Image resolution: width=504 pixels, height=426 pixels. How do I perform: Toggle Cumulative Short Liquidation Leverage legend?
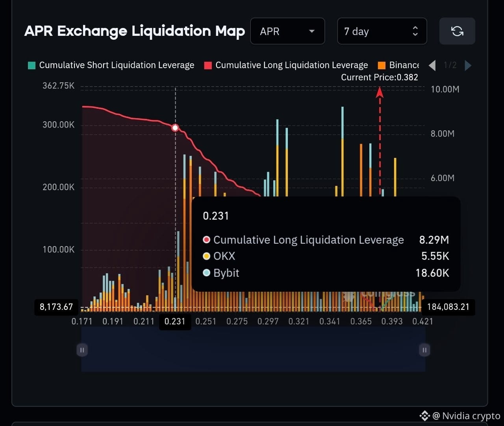111,65
